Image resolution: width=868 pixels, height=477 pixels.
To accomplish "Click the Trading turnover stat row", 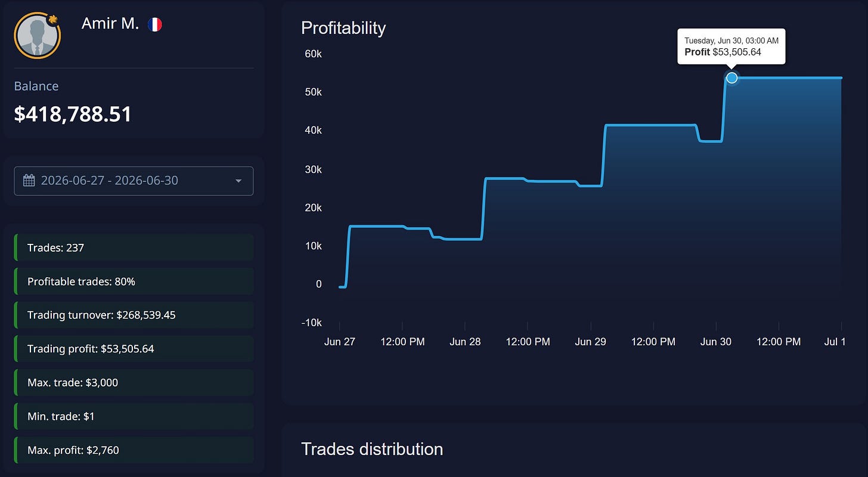I will [134, 315].
